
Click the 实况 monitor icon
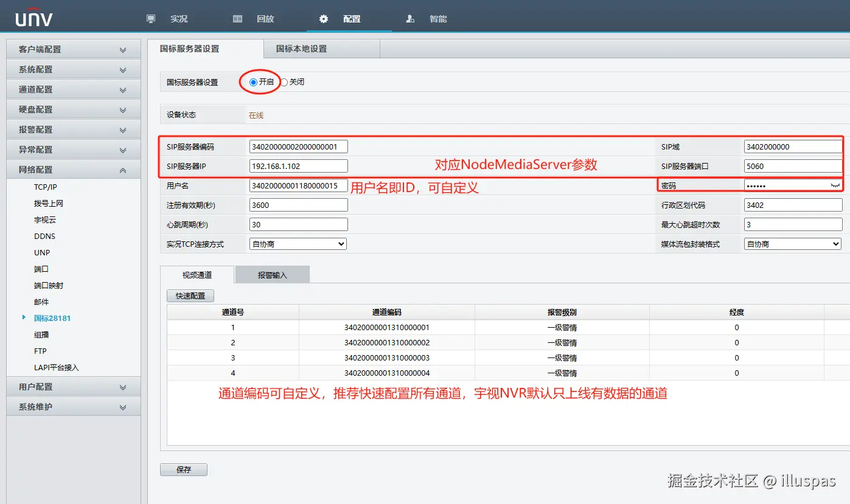pyautogui.click(x=151, y=19)
